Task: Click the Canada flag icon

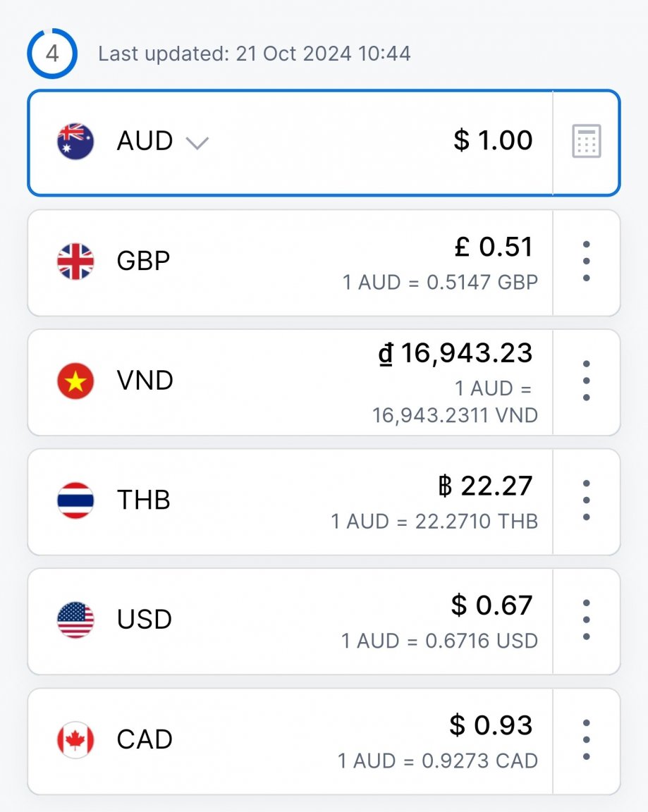Action: [x=75, y=739]
